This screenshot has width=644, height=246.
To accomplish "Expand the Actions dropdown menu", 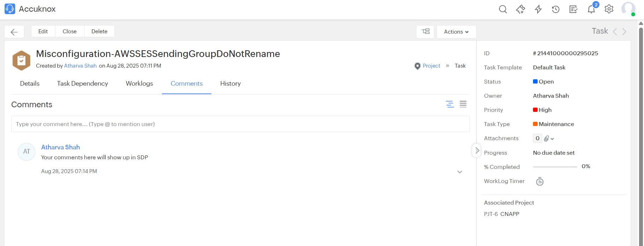I will coord(456,32).
